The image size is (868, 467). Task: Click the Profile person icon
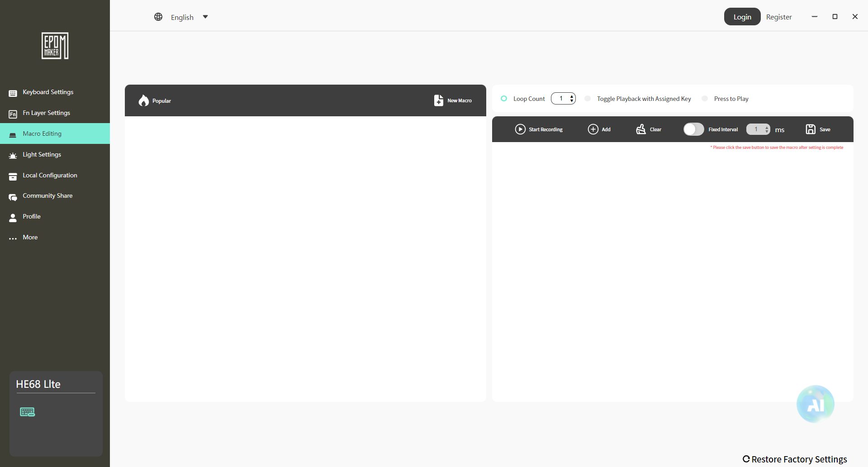click(x=13, y=218)
